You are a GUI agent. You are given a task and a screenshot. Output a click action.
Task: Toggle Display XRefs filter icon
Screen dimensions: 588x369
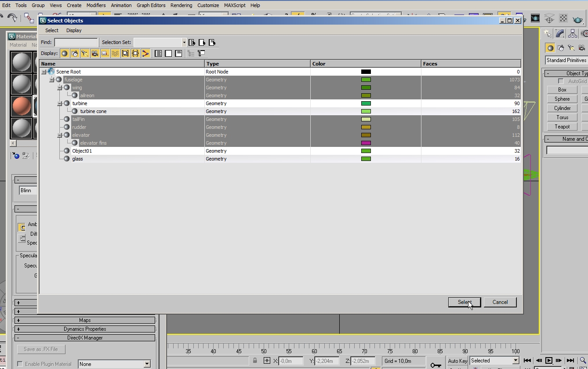135,53
